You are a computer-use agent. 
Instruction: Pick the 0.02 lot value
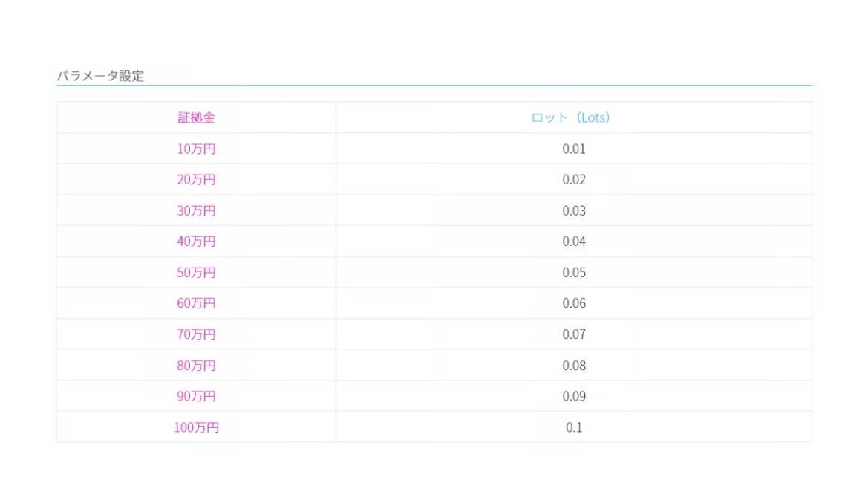click(573, 180)
